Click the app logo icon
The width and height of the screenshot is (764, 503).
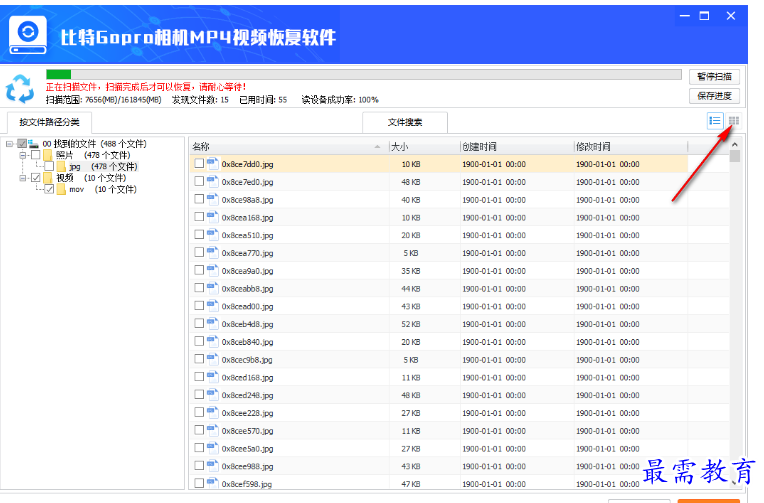28,35
